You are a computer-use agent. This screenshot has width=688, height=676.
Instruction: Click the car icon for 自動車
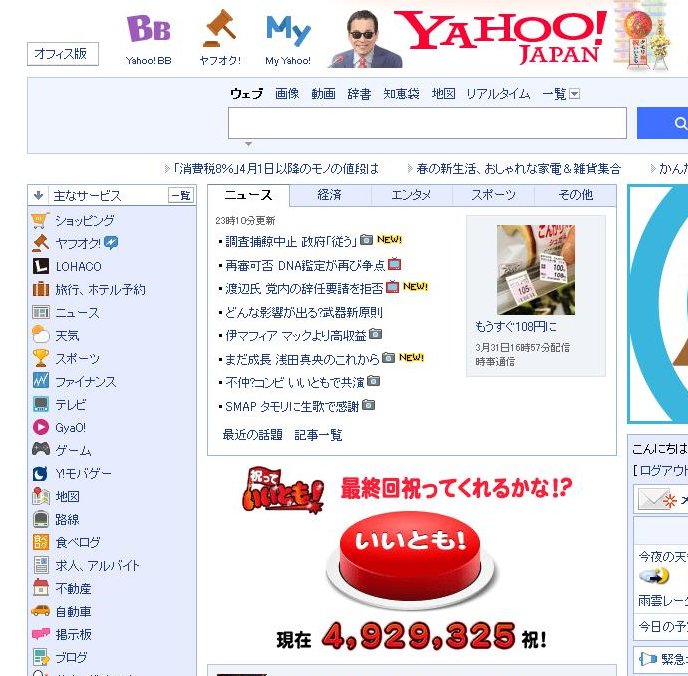coord(40,611)
